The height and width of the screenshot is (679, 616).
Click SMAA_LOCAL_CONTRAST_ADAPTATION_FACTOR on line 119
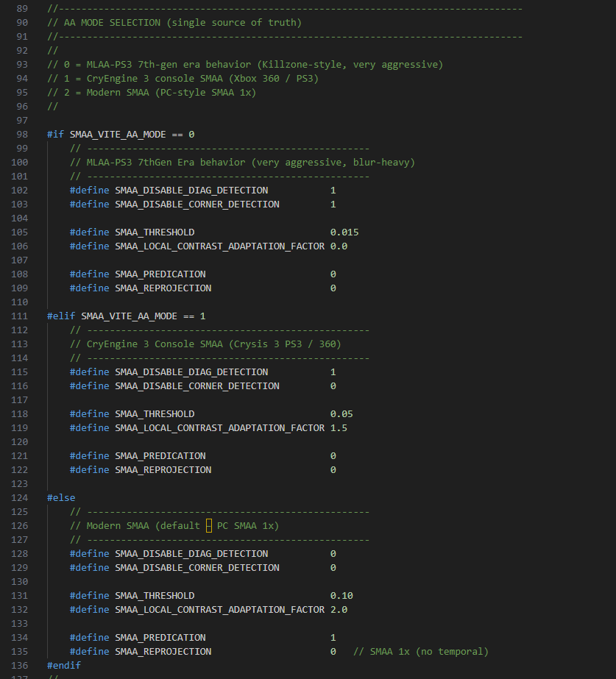tap(219, 428)
